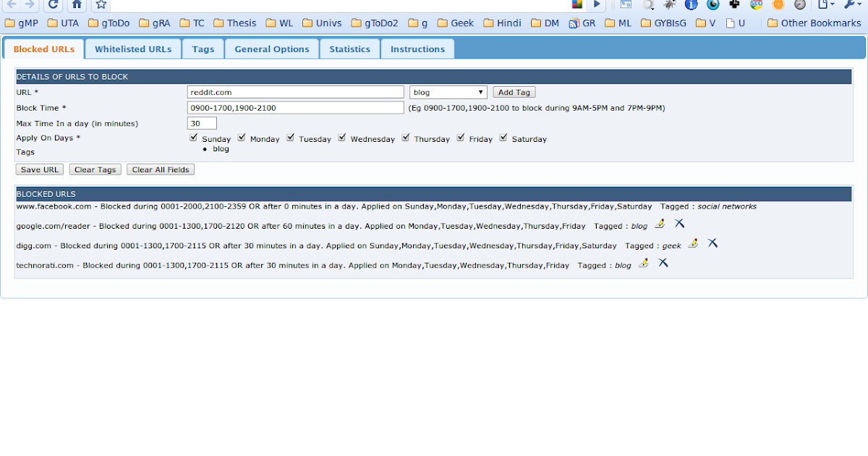Toggle the Friday checkbox
Viewport: 868px width, 456px height.
(x=461, y=137)
